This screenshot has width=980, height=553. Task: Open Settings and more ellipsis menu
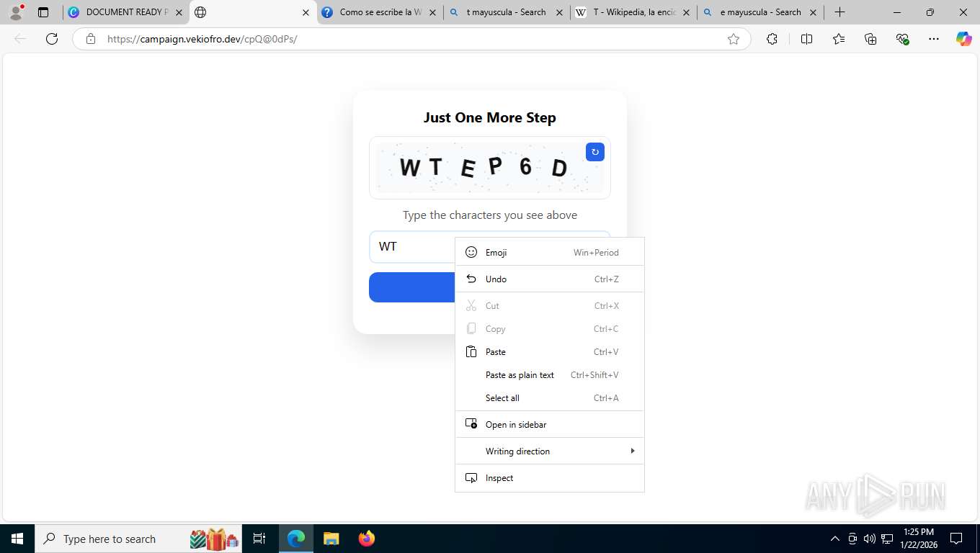tap(934, 39)
